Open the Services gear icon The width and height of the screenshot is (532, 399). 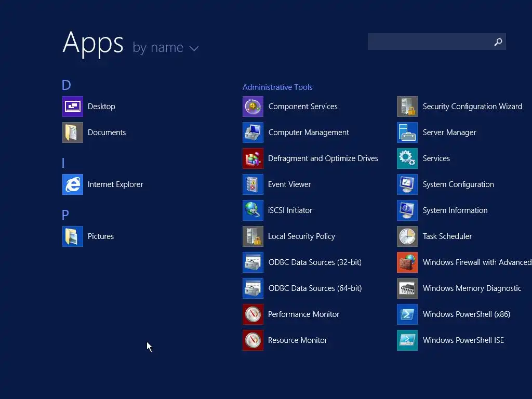[407, 158]
